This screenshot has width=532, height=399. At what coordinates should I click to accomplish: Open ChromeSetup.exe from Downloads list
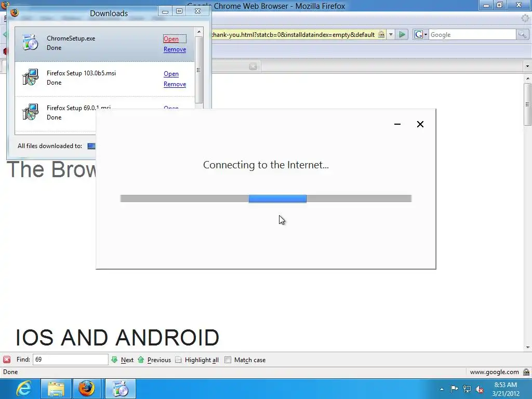point(171,39)
